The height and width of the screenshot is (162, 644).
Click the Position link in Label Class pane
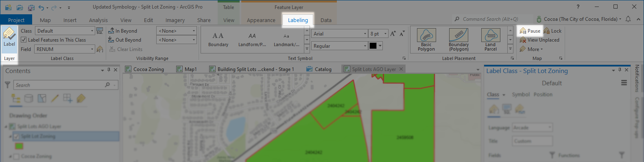[x=543, y=94]
